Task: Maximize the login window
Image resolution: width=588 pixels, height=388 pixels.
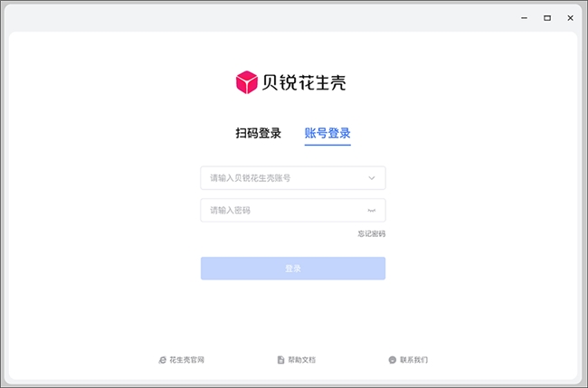Action: pyautogui.click(x=547, y=18)
